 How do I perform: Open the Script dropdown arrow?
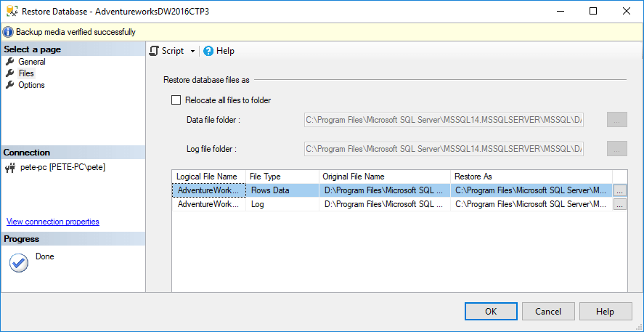coord(192,52)
